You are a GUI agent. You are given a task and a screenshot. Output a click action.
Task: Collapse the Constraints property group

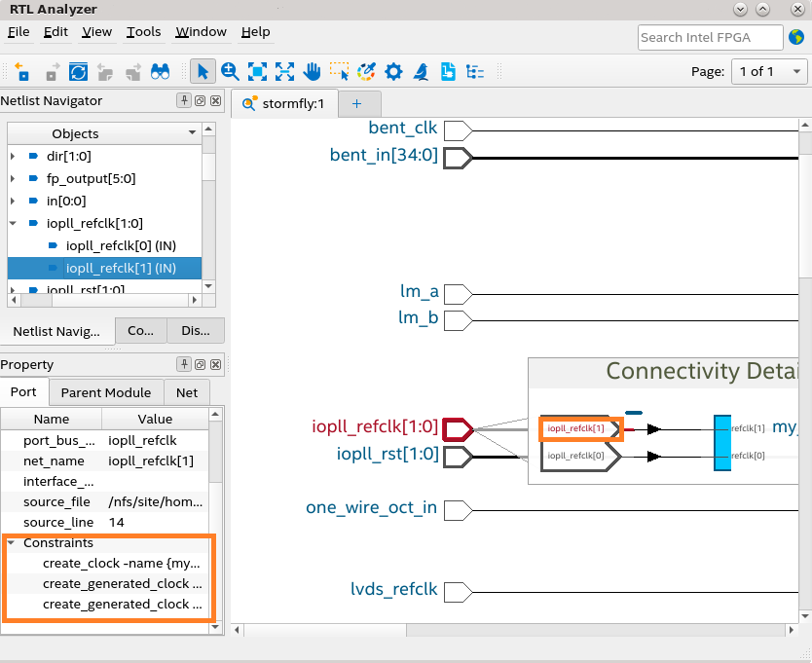click(x=12, y=543)
